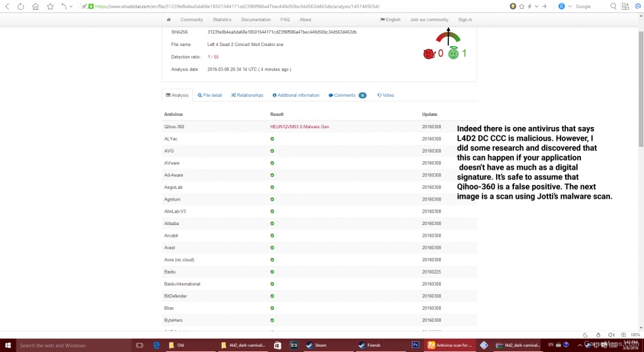Click the green check for Avast
Screen dimensions: 644x352
[272, 247]
